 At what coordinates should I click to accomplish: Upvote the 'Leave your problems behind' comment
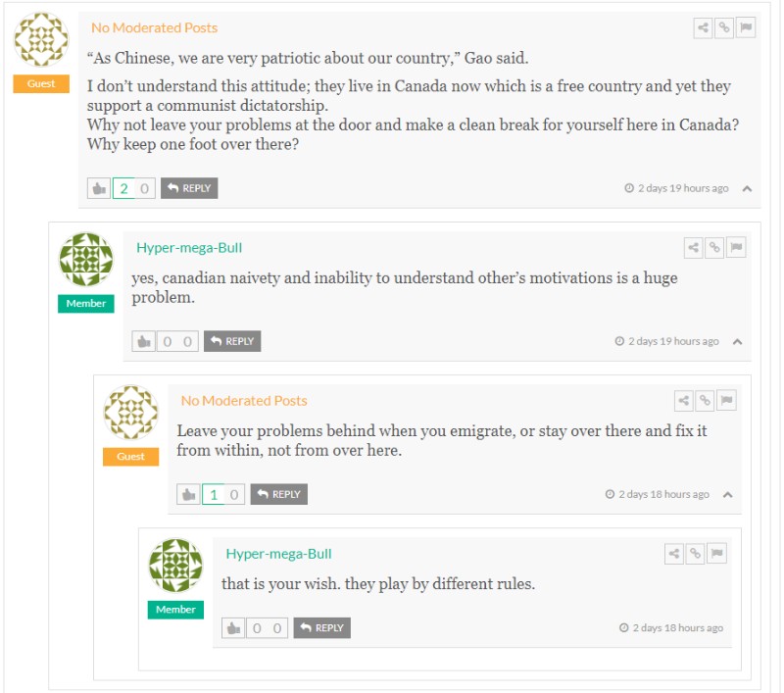pyautogui.click(x=188, y=494)
